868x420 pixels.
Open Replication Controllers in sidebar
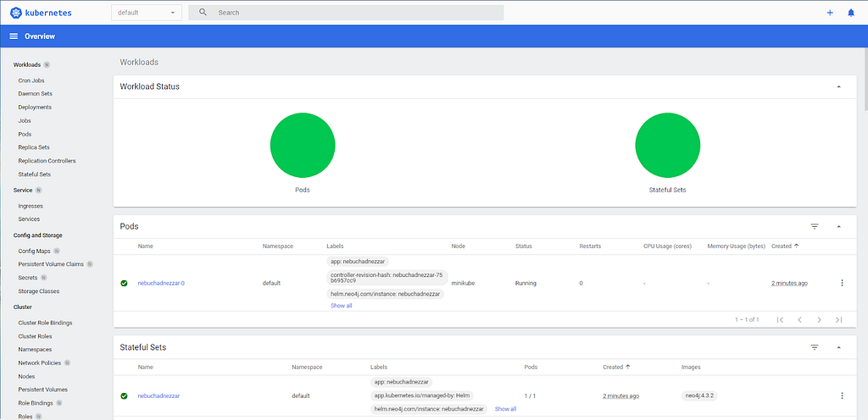47,161
